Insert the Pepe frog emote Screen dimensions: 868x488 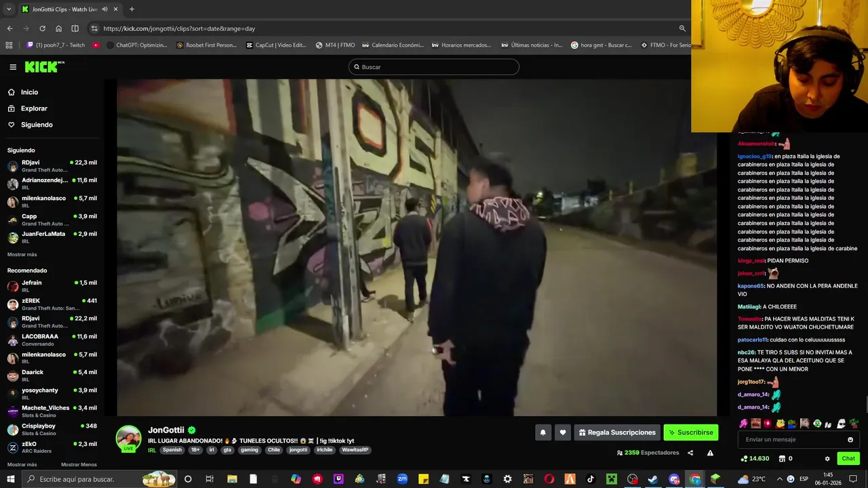pos(792,424)
